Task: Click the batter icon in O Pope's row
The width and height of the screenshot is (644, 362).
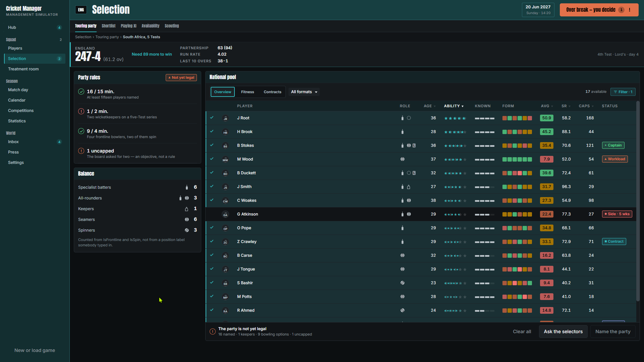Action: point(402,228)
